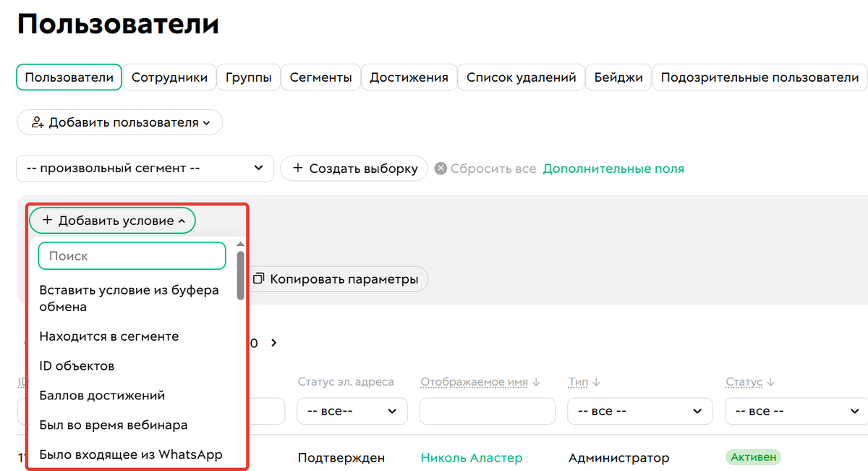Click the next-page chevron in the pagination
868x471 pixels.
[x=273, y=343]
